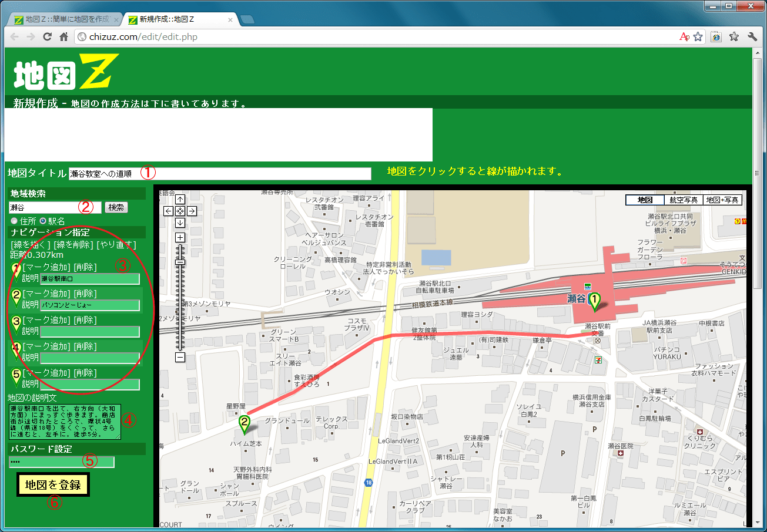This screenshot has width=767, height=532.
Task: Open the Chrome wrench menu
Action: click(752, 37)
